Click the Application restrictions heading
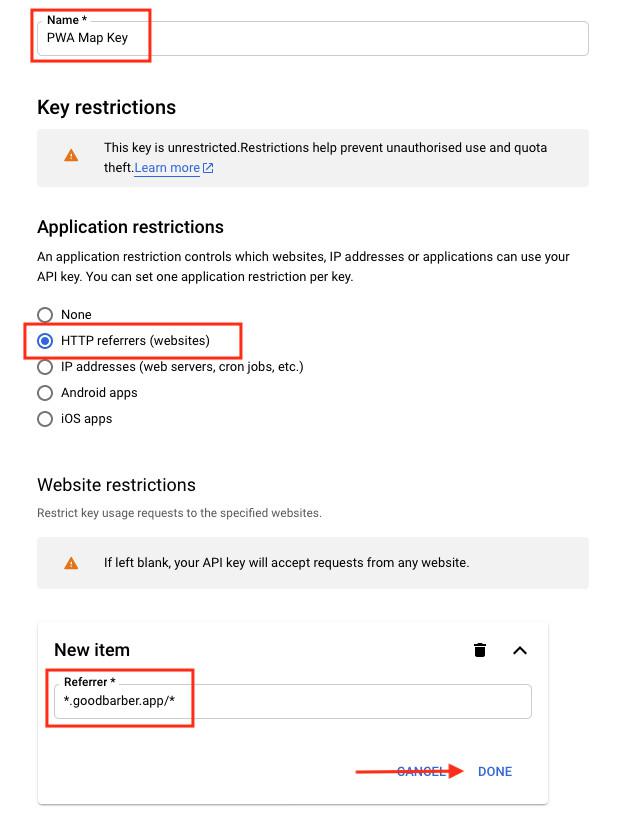618x815 pixels. click(x=130, y=227)
